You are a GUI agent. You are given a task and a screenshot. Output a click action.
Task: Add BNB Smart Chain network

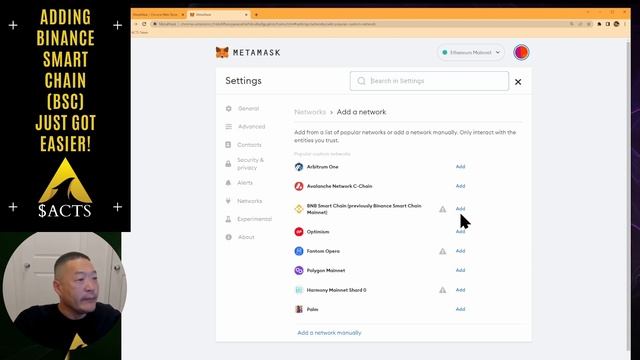pos(460,209)
